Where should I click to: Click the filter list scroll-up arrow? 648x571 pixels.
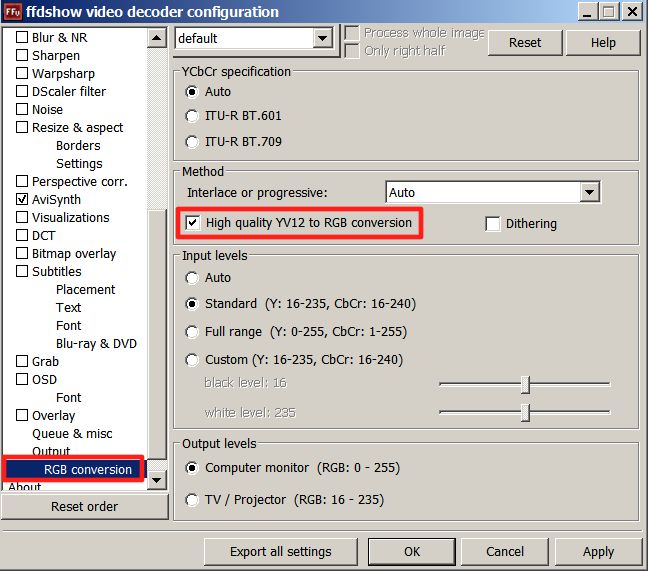pos(157,38)
